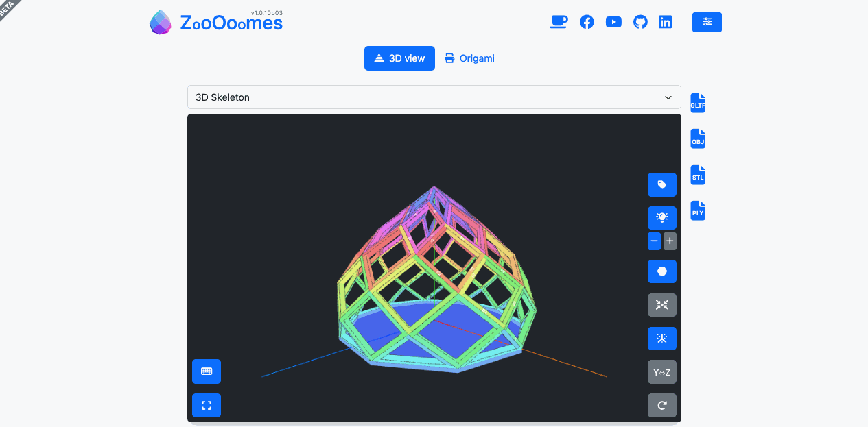The width and height of the screenshot is (868, 427).
Task: Toggle the axes display button
Action: 661,339
